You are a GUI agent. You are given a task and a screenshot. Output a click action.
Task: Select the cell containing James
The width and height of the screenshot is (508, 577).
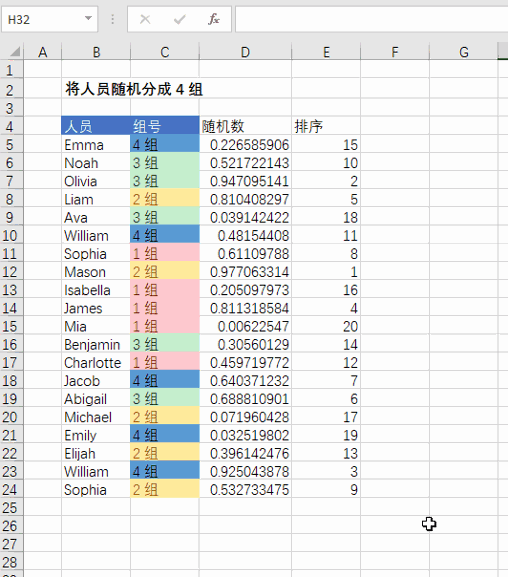pyautogui.click(x=96, y=308)
